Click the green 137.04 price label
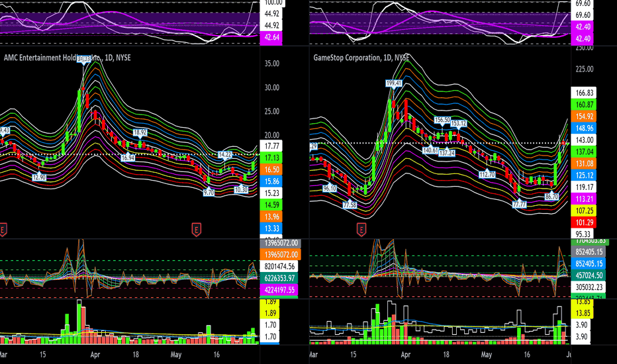The width and height of the screenshot is (617, 364). [584, 152]
